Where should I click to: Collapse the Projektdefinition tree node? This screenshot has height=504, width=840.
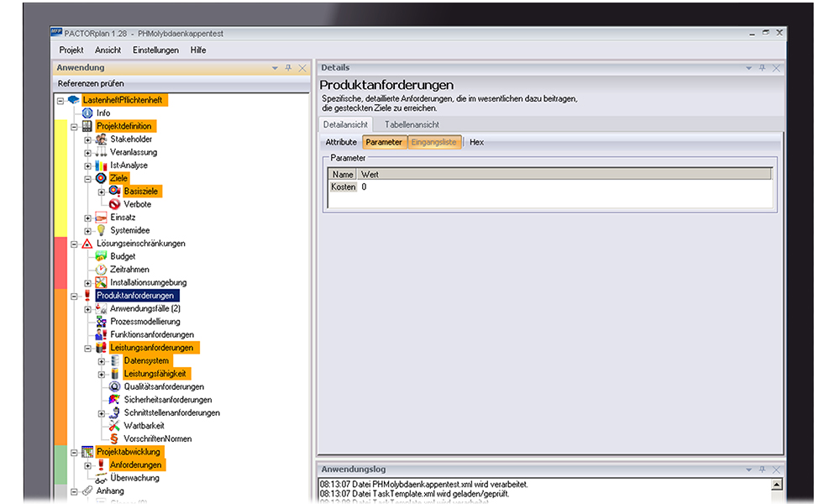74,126
